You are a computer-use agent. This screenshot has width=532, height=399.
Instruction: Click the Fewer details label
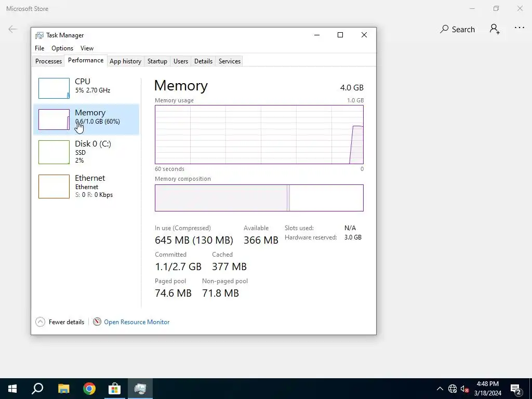[66, 322]
